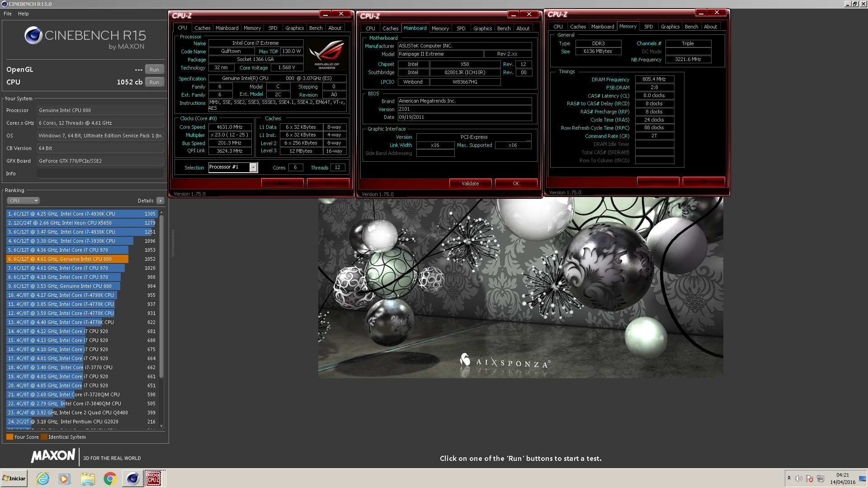The width and height of the screenshot is (868, 488).
Task: Click OK in the motherboard CPU-Z window
Action: coord(516,183)
